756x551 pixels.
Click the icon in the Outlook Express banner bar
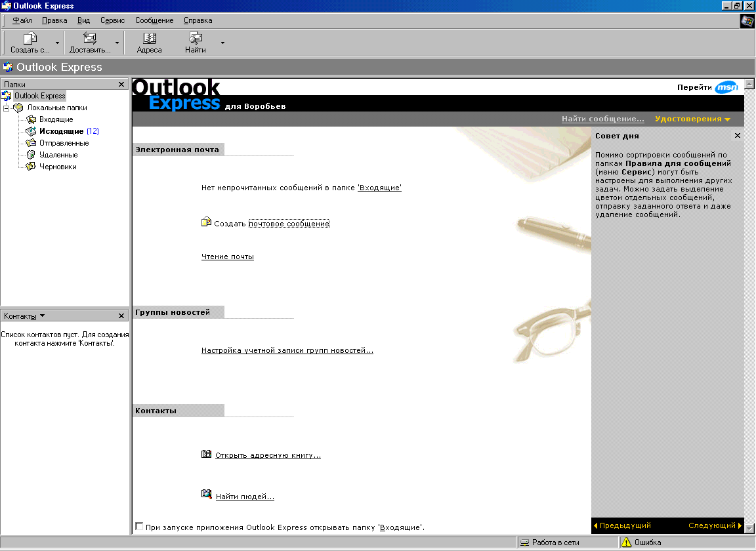tap(8, 67)
